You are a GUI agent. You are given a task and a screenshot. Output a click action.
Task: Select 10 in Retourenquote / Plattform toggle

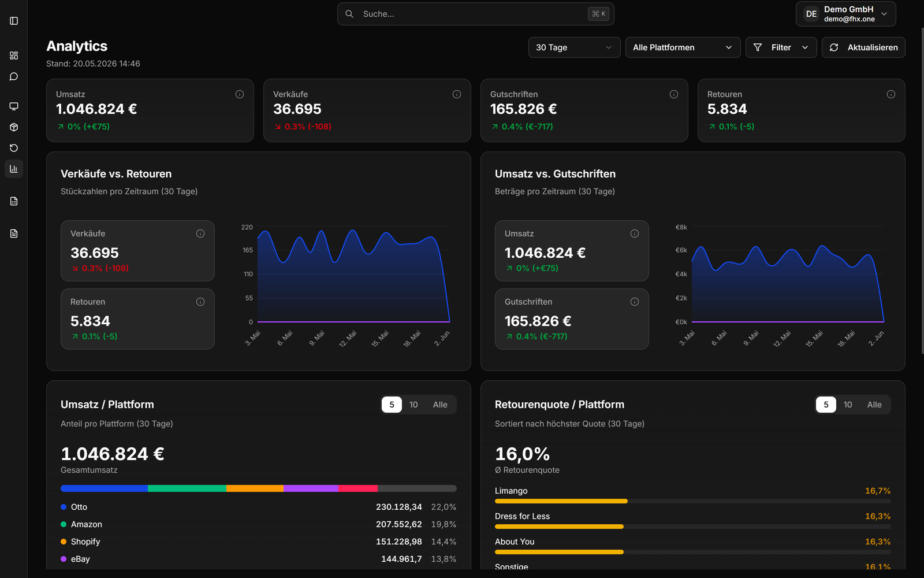(848, 405)
